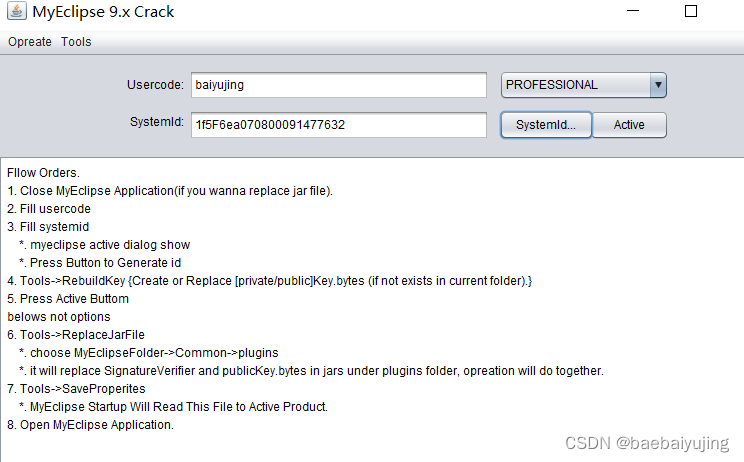Click inside the Usercode text field
Image resolution: width=744 pixels, height=462 pixels.
[x=338, y=85]
